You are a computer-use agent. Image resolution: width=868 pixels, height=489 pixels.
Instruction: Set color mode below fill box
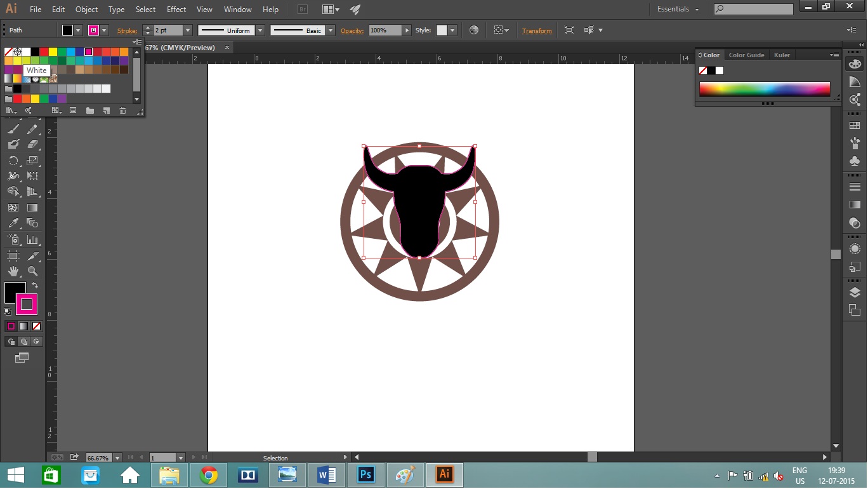[x=11, y=326]
